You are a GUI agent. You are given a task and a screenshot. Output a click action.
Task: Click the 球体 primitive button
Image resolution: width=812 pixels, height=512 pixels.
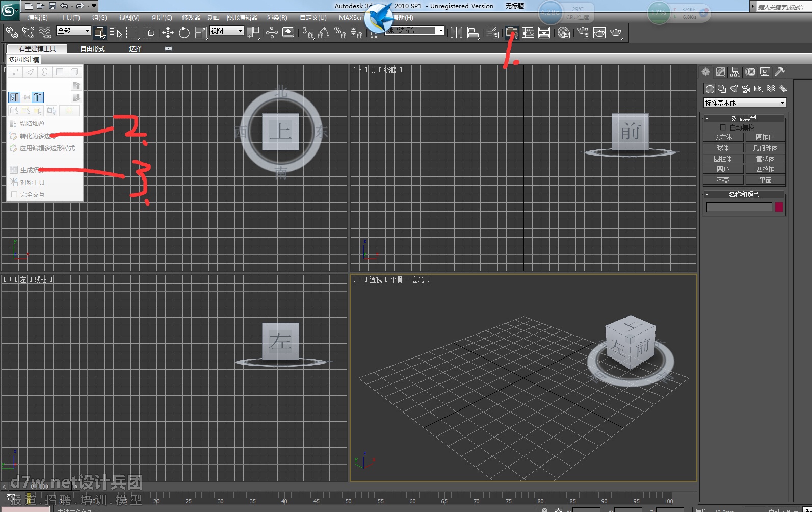coord(723,148)
